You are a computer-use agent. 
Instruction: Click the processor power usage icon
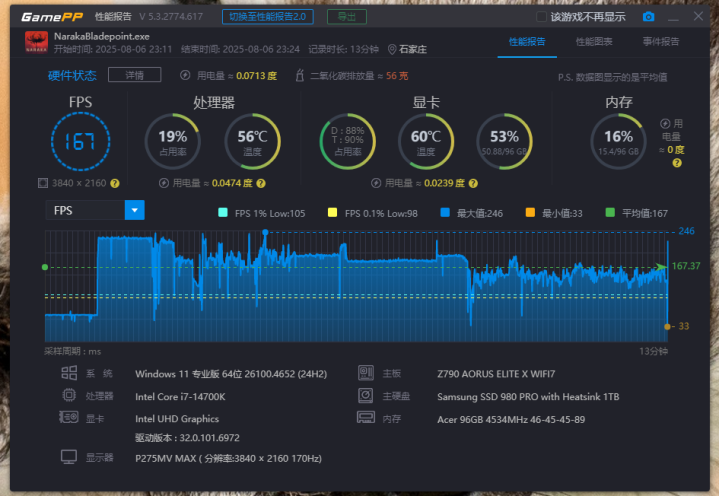[163, 183]
